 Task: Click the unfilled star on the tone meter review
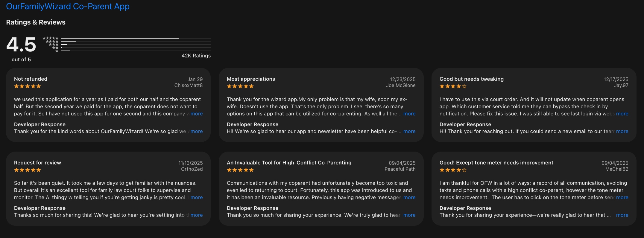pyautogui.click(x=464, y=170)
